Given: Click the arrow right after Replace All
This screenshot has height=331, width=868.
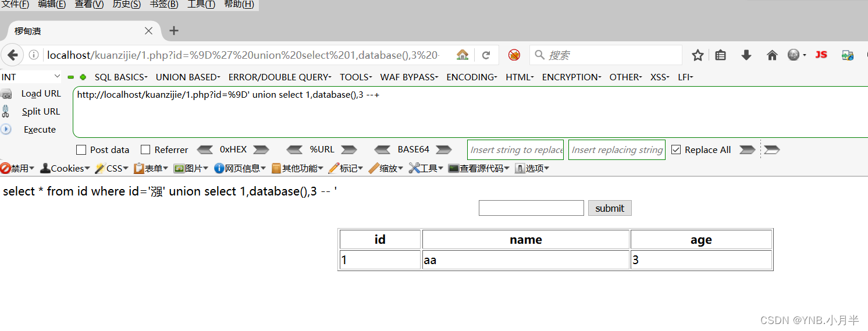Looking at the screenshot, I should tap(747, 150).
